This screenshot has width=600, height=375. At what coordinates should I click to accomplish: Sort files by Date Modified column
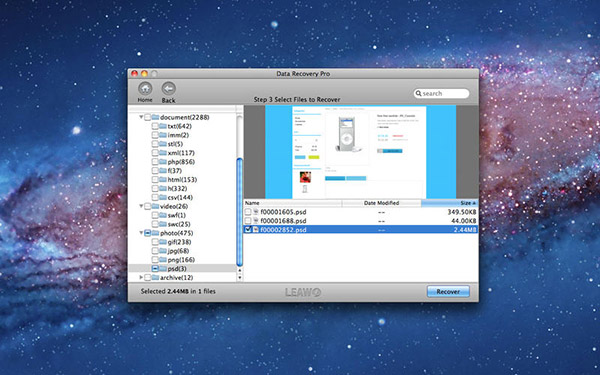coord(382,203)
